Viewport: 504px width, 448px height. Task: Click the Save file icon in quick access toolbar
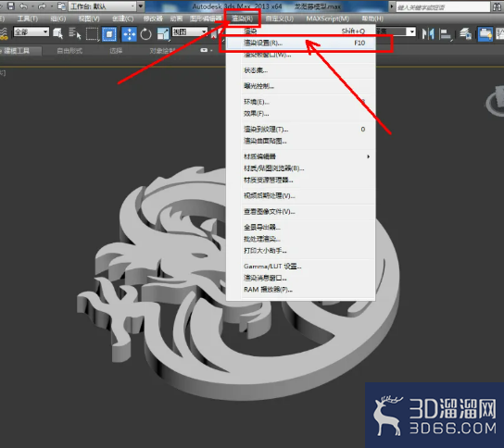pyautogui.click(x=11, y=6)
